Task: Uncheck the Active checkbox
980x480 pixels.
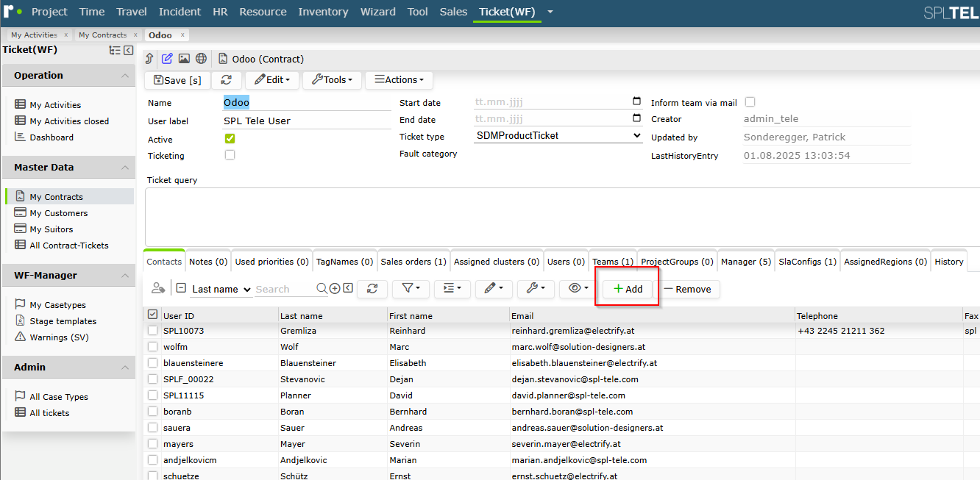Action: point(230,138)
